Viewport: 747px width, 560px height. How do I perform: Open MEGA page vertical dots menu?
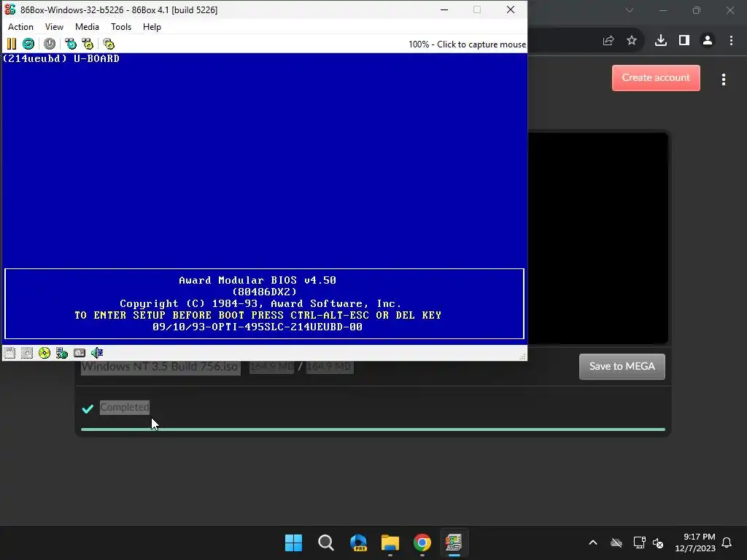[724, 79]
